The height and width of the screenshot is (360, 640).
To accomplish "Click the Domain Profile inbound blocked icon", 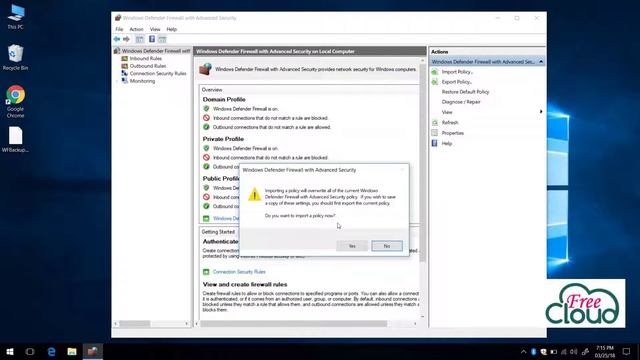I will [x=206, y=118].
